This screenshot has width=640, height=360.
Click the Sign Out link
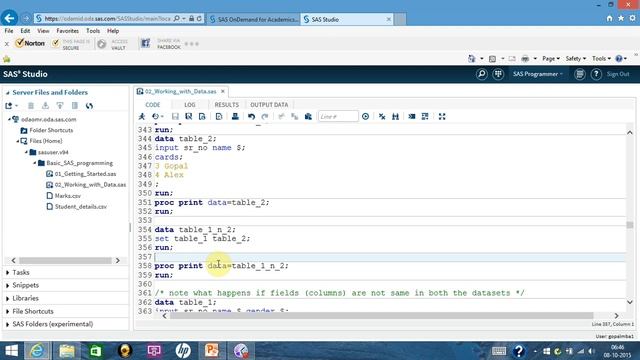tap(618, 74)
